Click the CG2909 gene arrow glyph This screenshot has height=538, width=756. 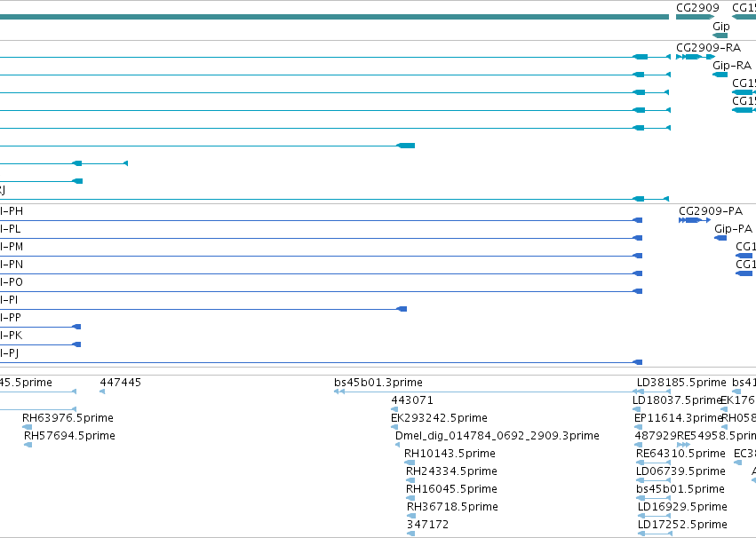coord(696,17)
